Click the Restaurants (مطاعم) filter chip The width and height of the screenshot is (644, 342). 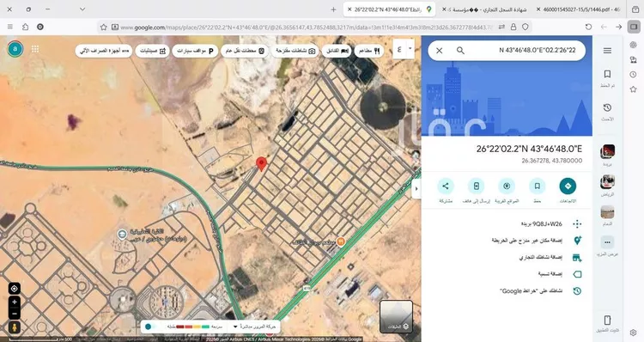pyautogui.click(x=369, y=51)
